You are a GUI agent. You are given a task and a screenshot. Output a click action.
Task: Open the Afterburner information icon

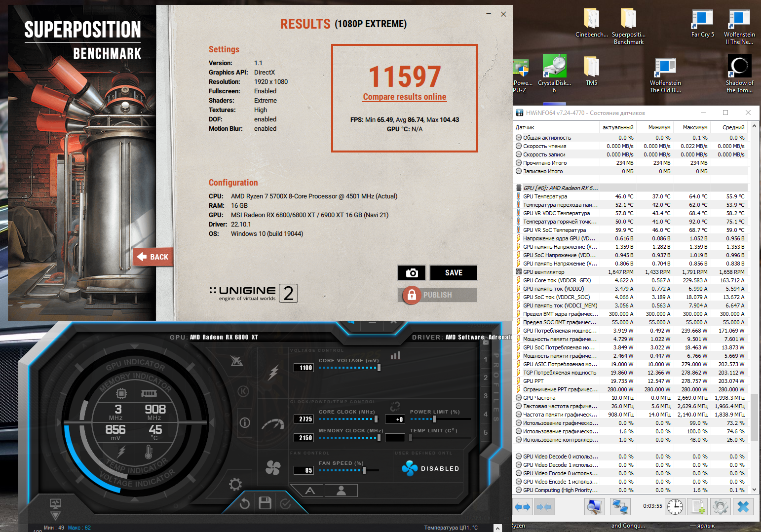tap(245, 422)
